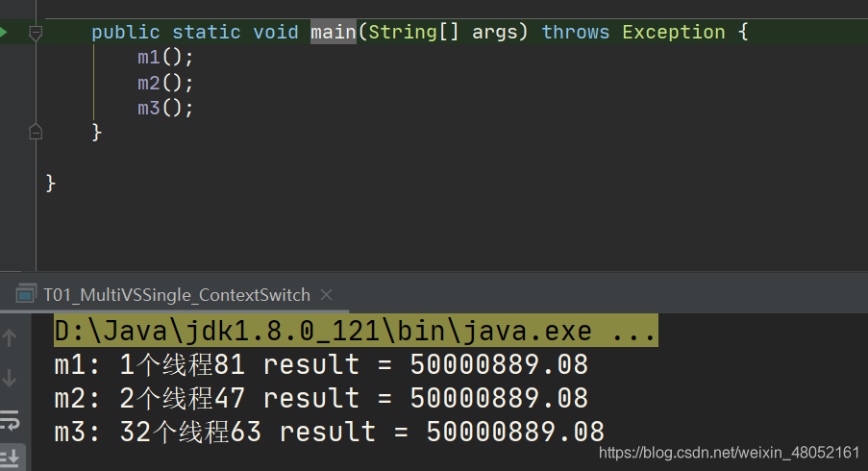
Task: Click the class closing brace in editor
Action: (x=50, y=183)
